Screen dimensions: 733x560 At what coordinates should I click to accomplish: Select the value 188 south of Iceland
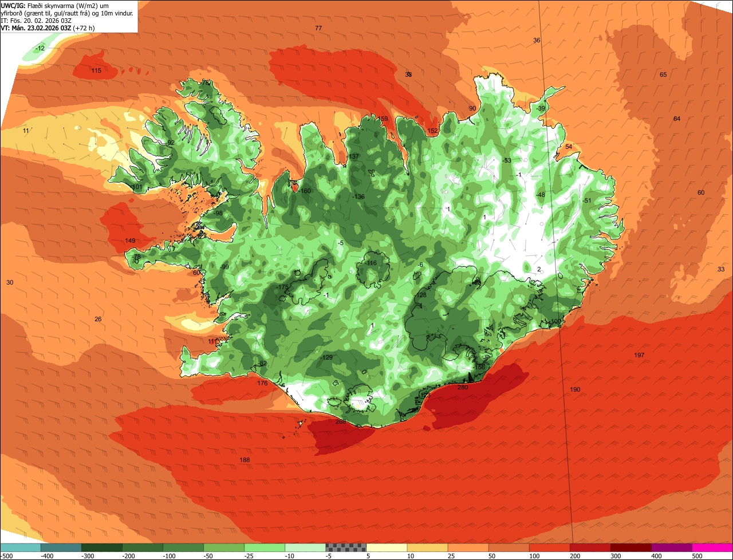coord(245,460)
